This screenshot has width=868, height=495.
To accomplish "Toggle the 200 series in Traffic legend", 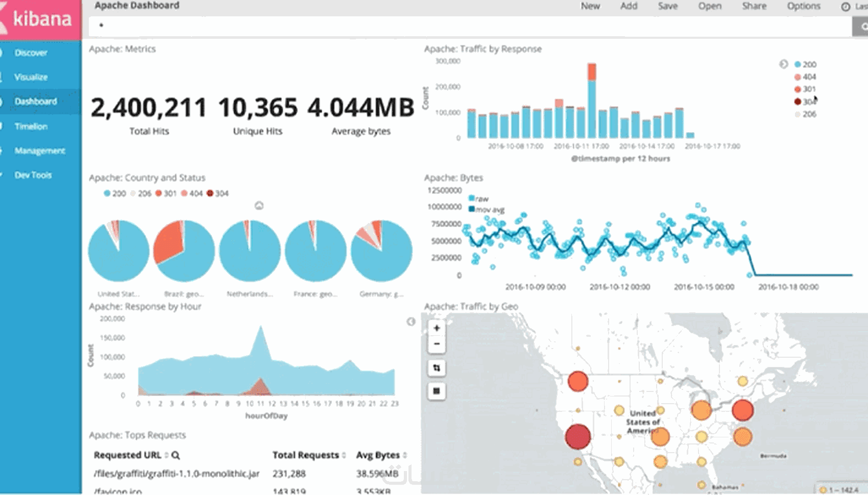I will point(805,64).
